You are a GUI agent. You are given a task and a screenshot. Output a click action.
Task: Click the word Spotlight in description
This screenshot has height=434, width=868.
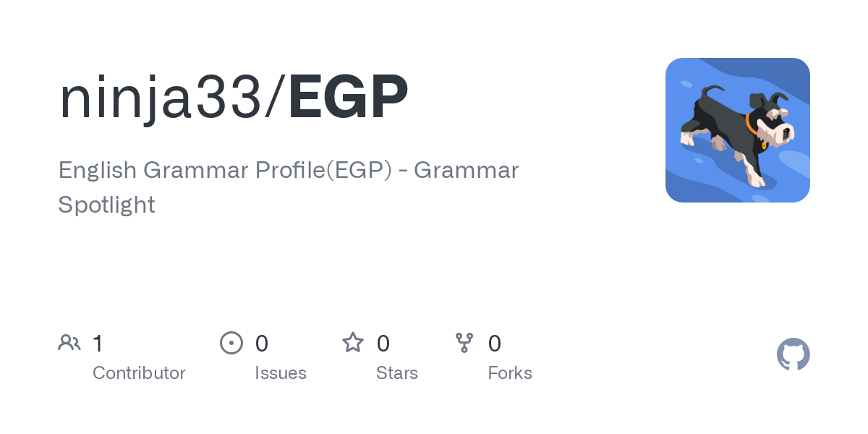106,205
